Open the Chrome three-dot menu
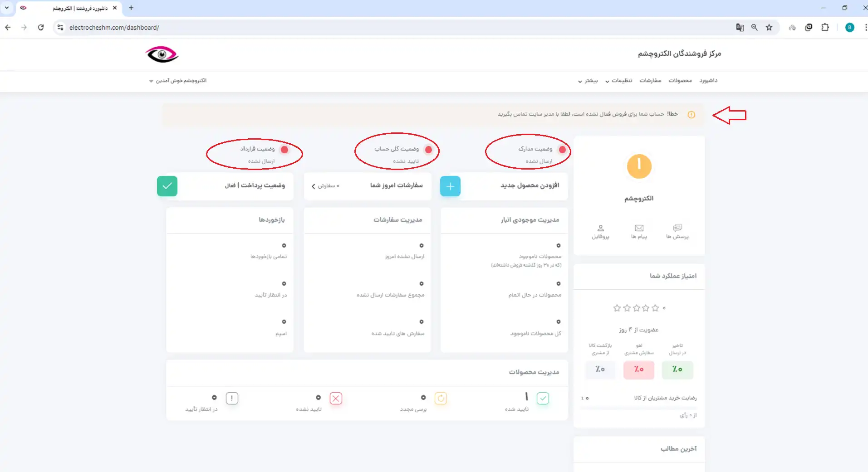 click(x=865, y=27)
